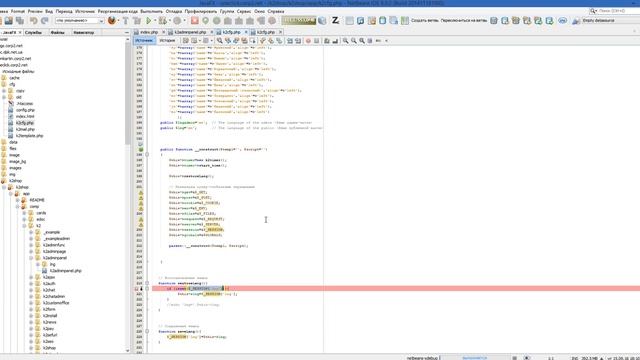Open the Выполнить menu
Viewport: 640px width, 360px height.
[x=151, y=11]
